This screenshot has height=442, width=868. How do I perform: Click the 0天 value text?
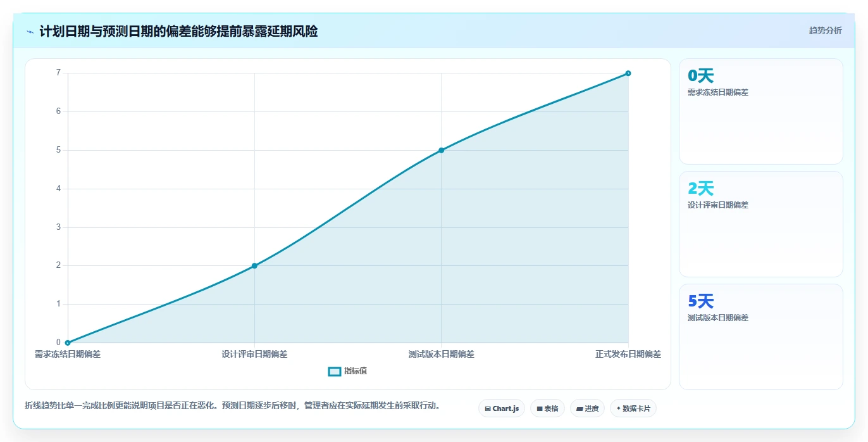click(700, 76)
